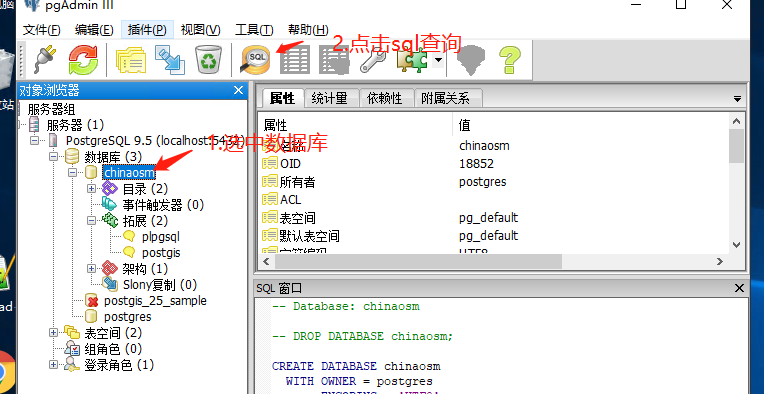Switch to the 属性 tab
764x394 pixels.
coord(282,98)
